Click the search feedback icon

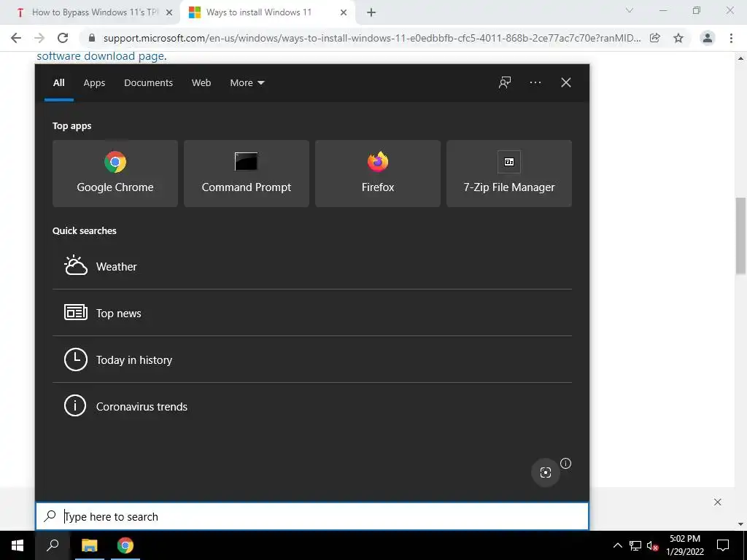tap(505, 82)
